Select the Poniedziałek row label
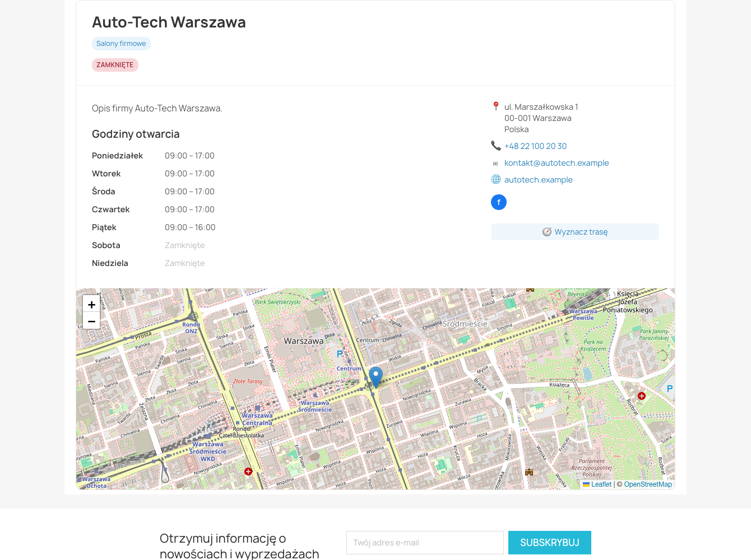Image resolution: width=751 pixels, height=560 pixels. coord(117,156)
